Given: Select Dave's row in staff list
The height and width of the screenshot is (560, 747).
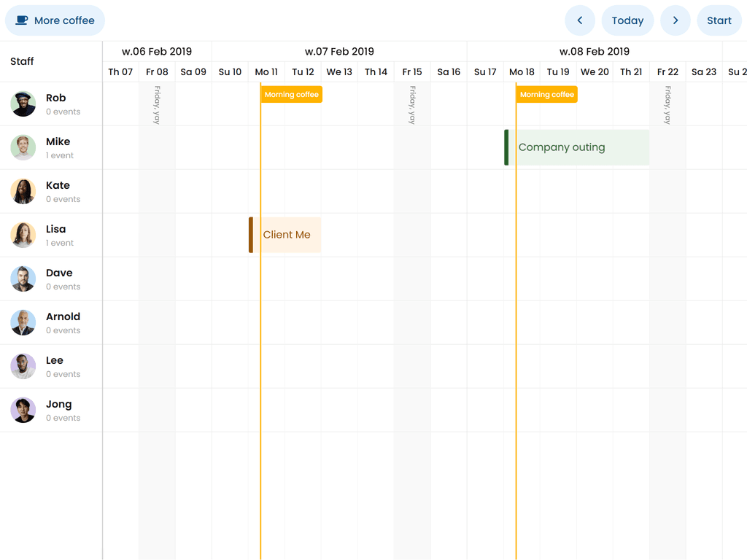Looking at the screenshot, I should (51, 279).
